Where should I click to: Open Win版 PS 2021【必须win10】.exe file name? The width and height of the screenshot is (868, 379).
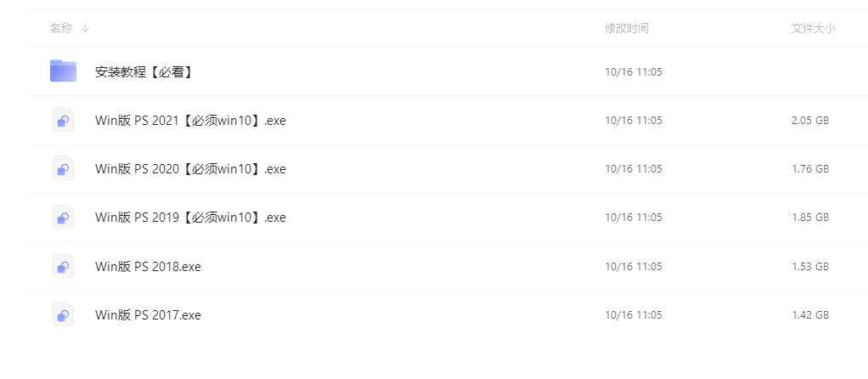point(190,120)
